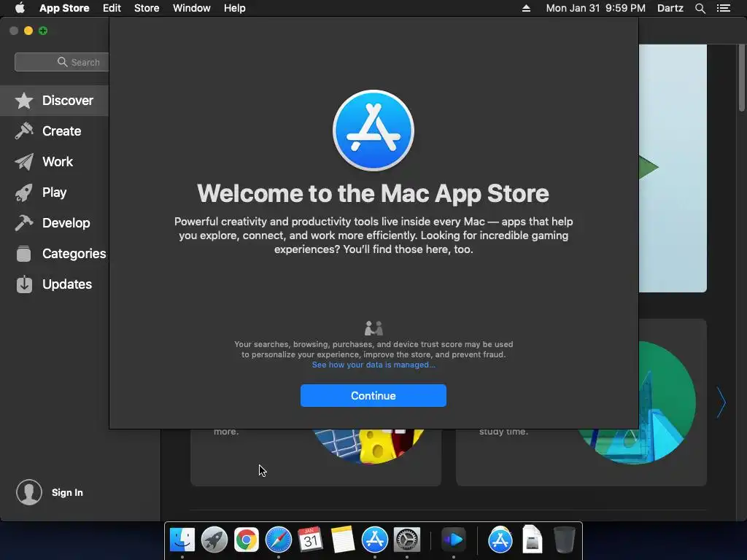Open Launchpad from the Dock
The image size is (747, 560).
(x=214, y=540)
